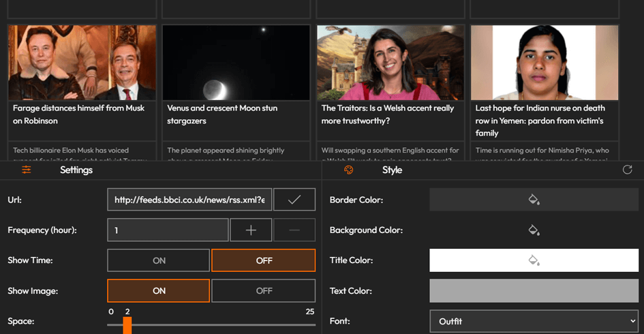Click the feed Url input field
This screenshot has width=644, height=334.
point(189,200)
